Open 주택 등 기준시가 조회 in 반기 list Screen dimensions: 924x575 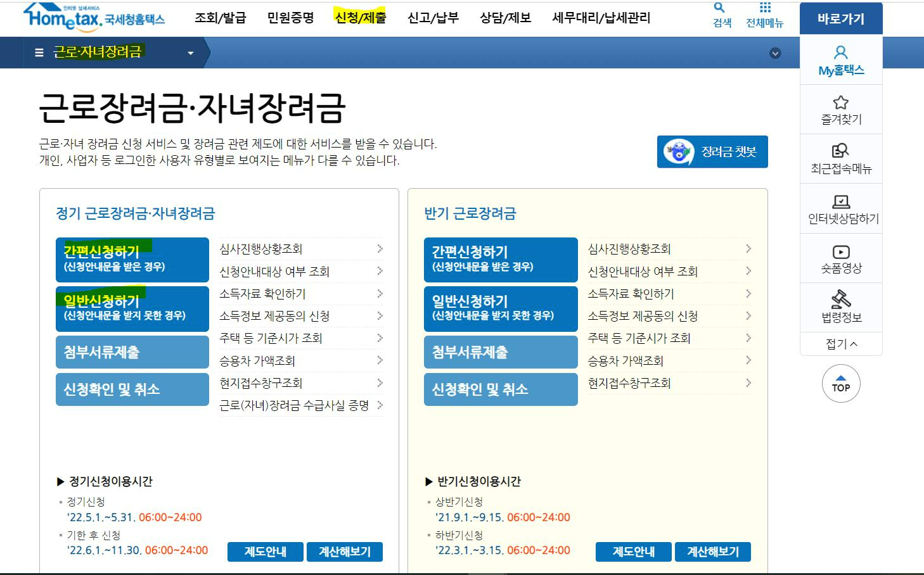point(669,338)
